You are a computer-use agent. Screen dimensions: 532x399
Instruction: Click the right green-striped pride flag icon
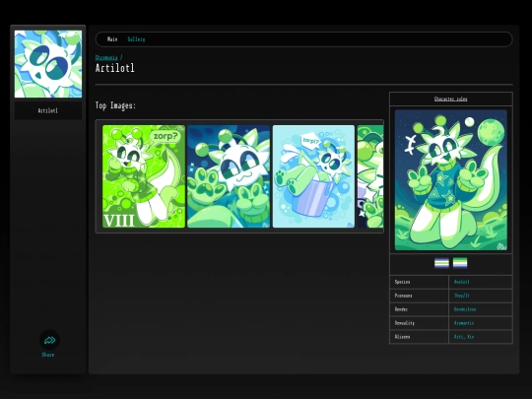tap(460, 263)
